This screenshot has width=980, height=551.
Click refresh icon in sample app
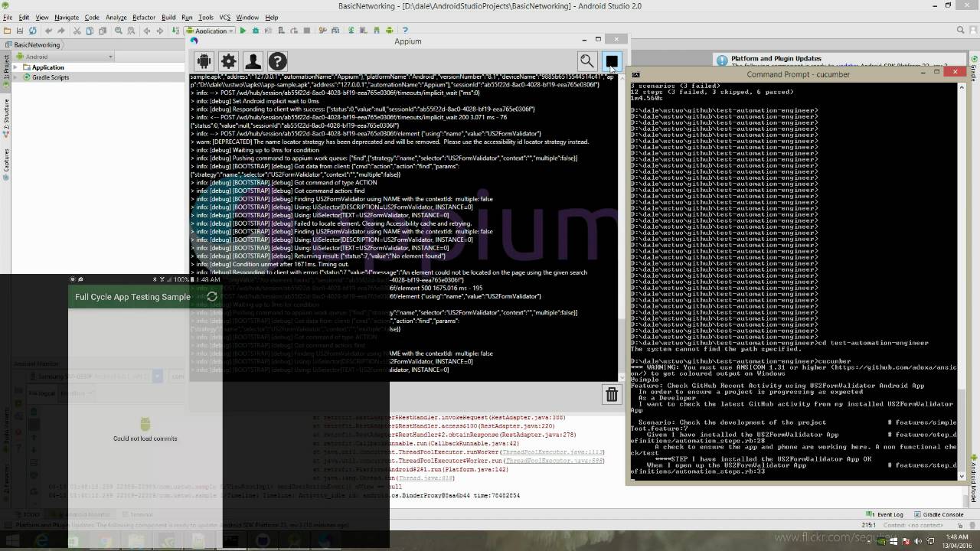click(x=212, y=296)
